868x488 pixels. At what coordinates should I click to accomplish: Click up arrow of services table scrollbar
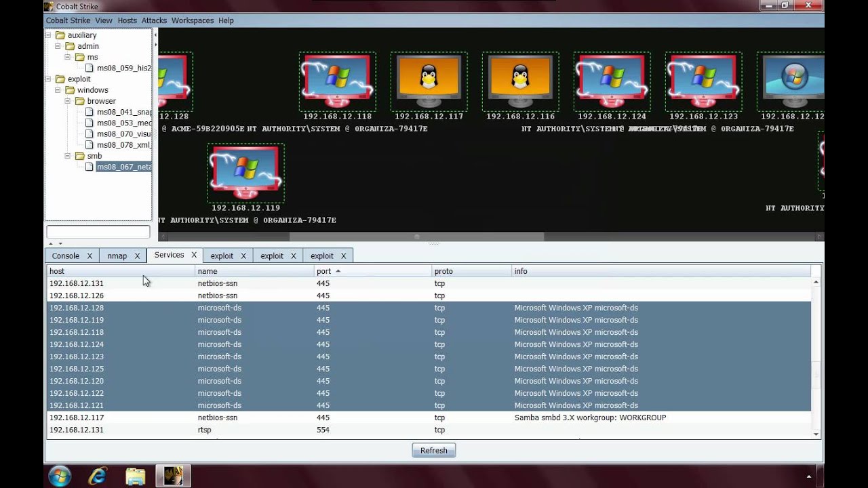(x=816, y=281)
